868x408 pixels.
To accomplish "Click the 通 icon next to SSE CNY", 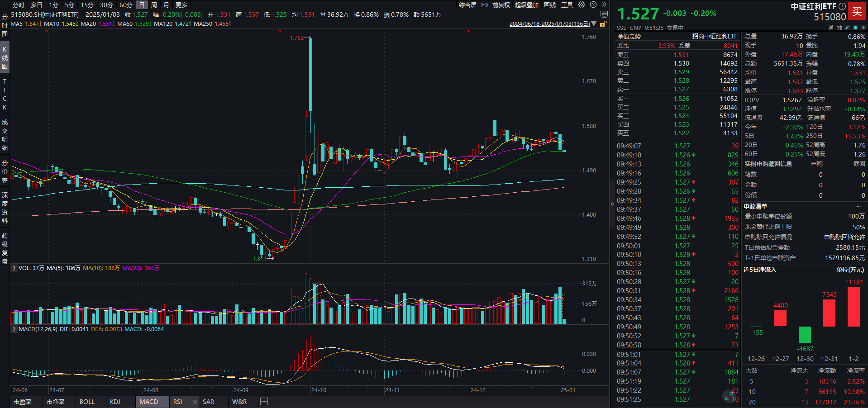I will 831,28.
